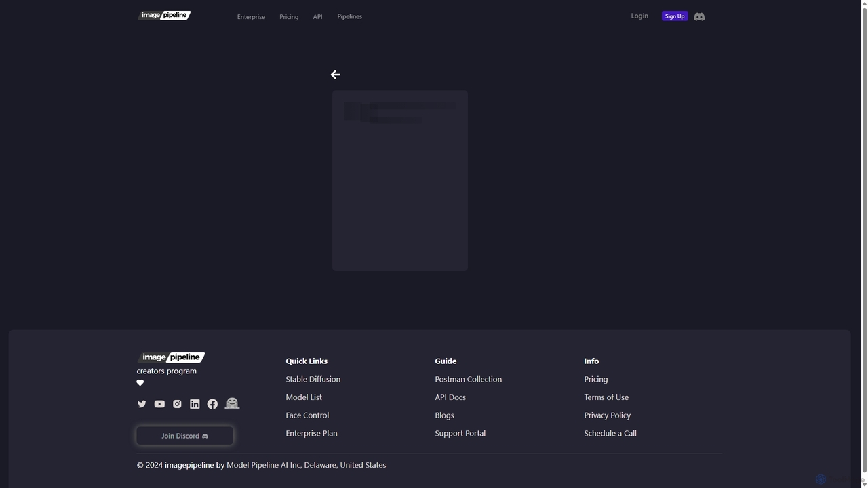Open Pricing in the top menu

coord(289,16)
